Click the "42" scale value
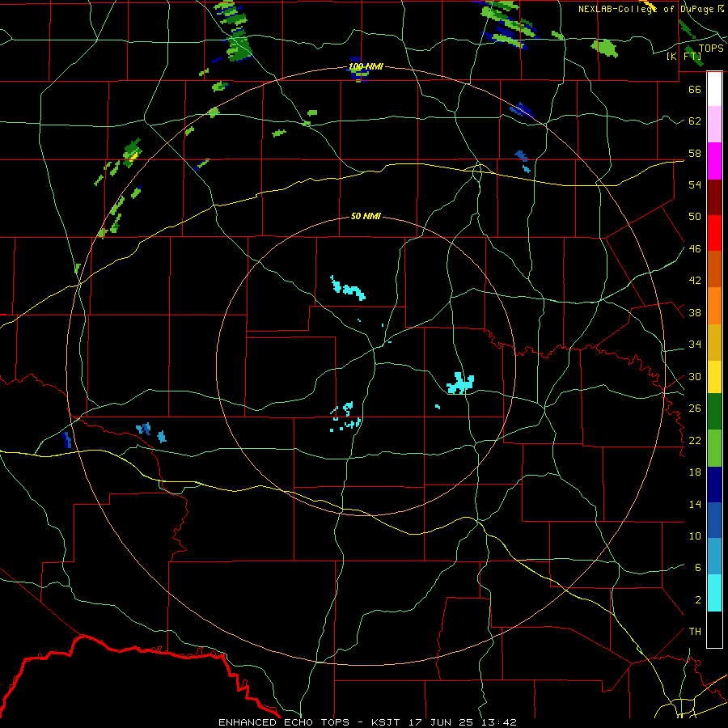This screenshot has height=728, width=728. [x=695, y=281]
